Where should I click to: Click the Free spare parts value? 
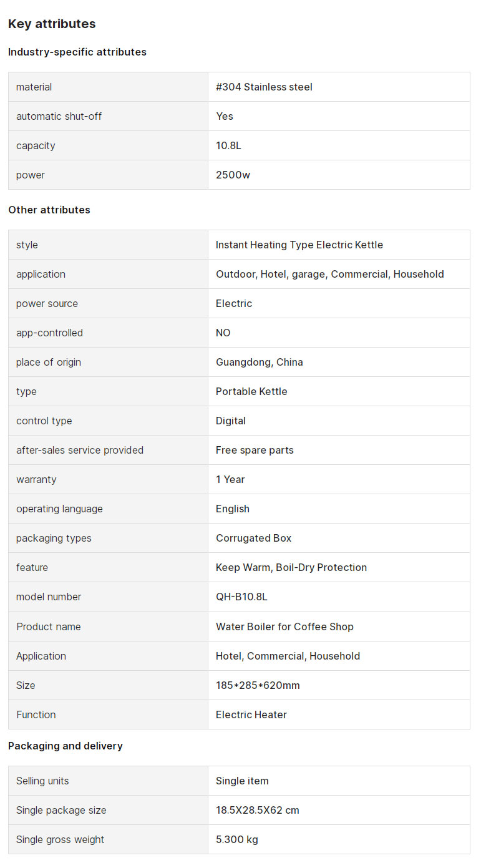point(255,450)
